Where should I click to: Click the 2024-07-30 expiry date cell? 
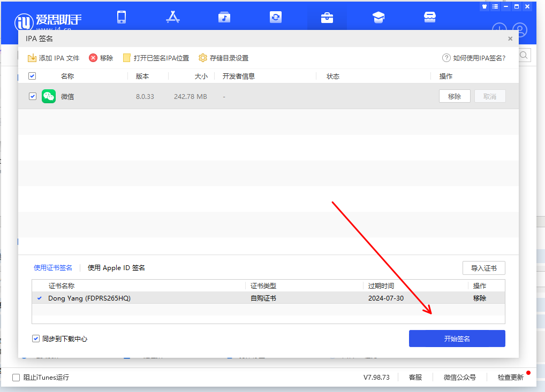point(386,298)
